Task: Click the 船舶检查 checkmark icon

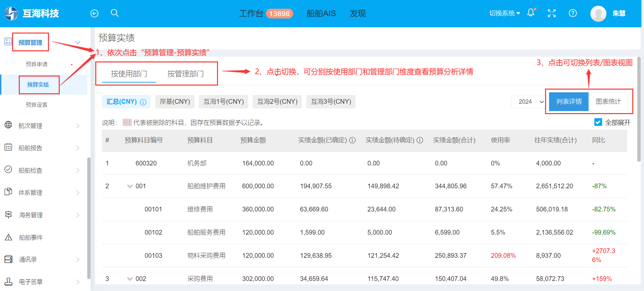Action: [8, 169]
